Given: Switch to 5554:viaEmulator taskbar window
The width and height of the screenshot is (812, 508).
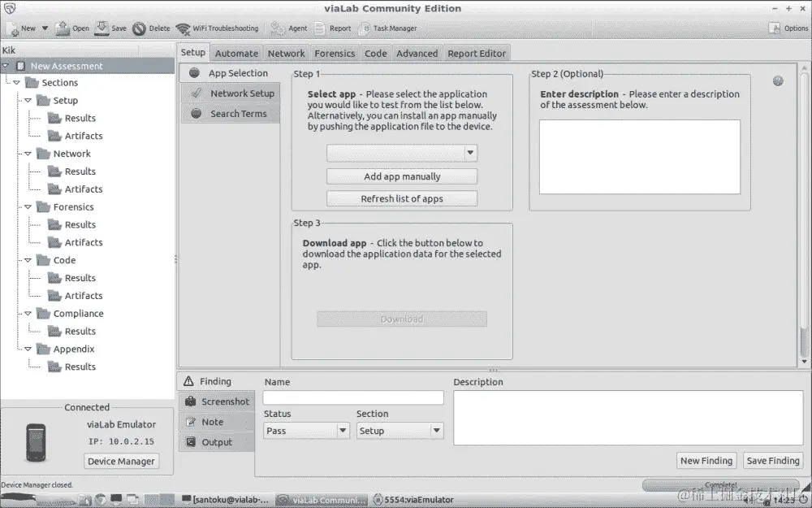Looking at the screenshot, I should pos(412,500).
